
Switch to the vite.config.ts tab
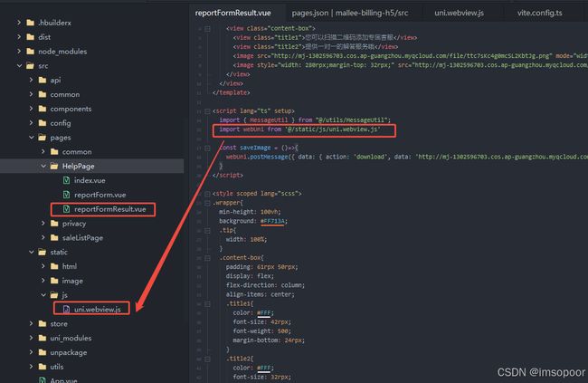pyautogui.click(x=540, y=13)
